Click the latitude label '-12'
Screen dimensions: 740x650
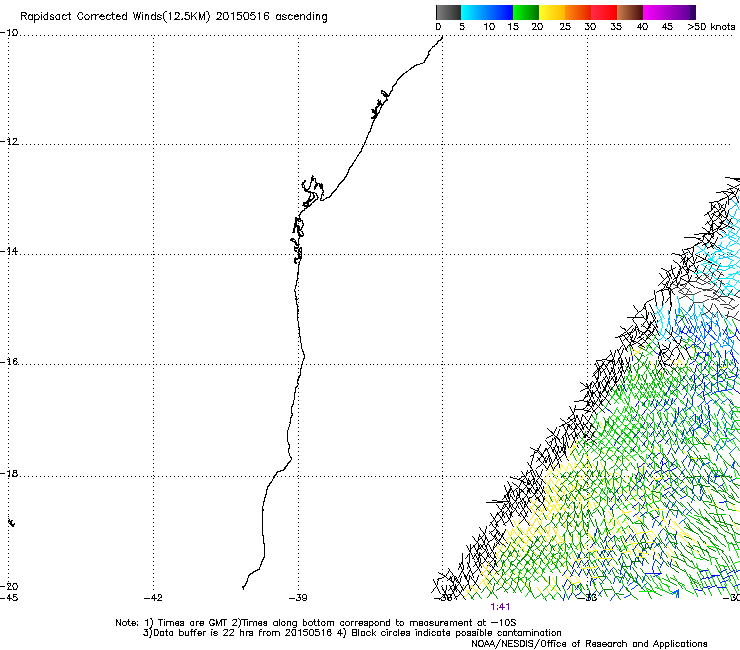point(9,142)
